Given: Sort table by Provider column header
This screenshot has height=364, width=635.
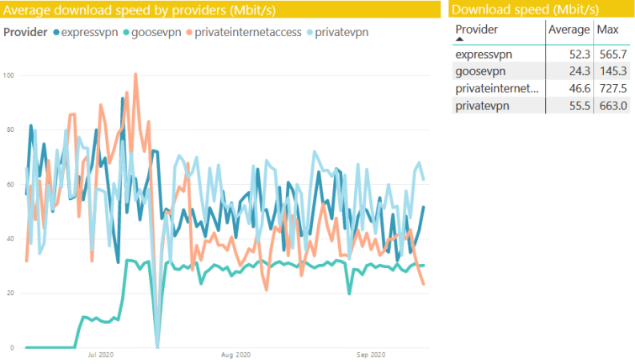Looking at the screenshot, I should (x=477, y=29).
